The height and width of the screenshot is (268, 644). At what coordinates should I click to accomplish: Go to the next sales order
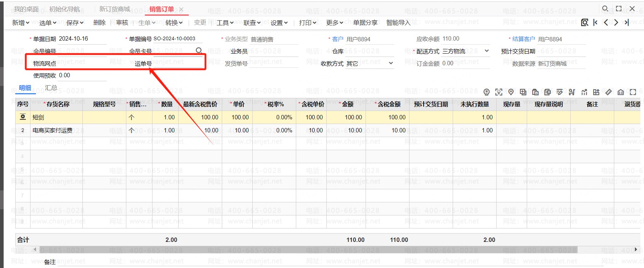click(616, 22)
